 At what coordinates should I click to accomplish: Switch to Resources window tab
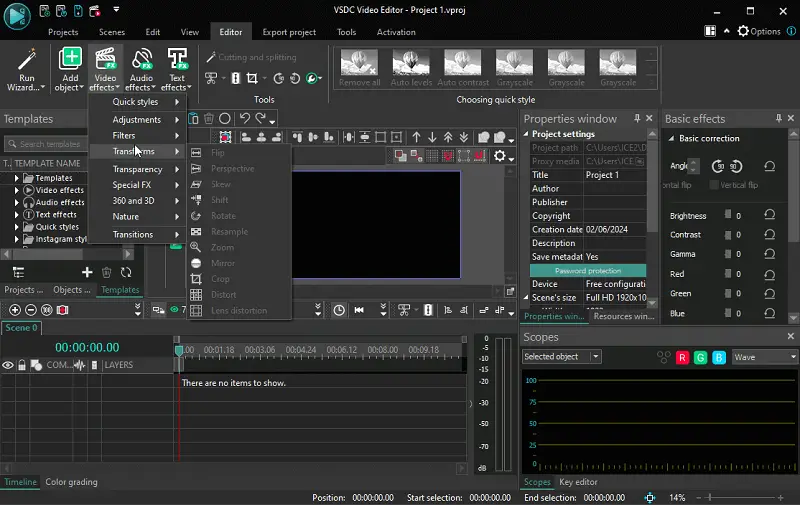pos(623,316)
